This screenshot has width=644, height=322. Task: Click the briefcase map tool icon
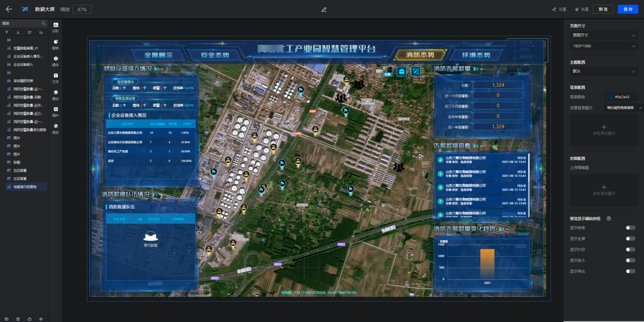[402, 72]
